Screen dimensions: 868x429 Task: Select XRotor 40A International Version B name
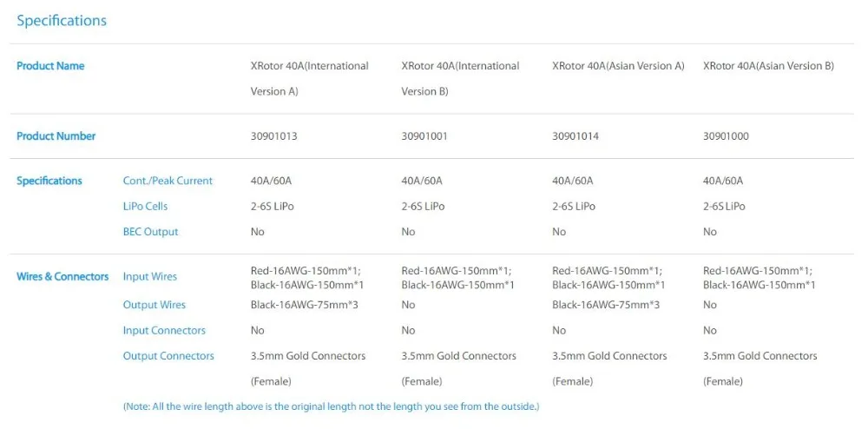(x=460, y=79)
